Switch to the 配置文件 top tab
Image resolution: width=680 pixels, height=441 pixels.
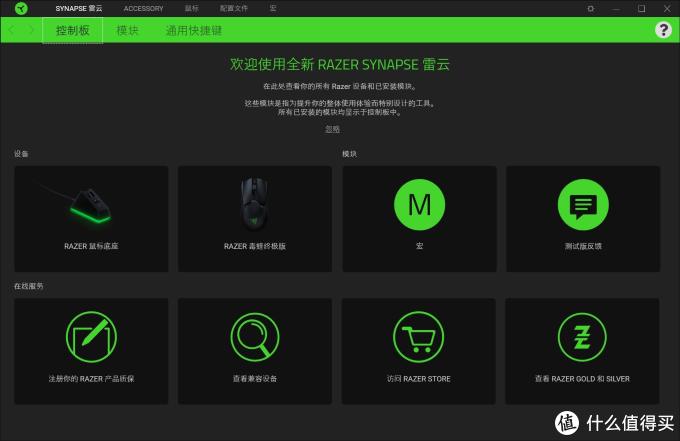pos(234,8)
